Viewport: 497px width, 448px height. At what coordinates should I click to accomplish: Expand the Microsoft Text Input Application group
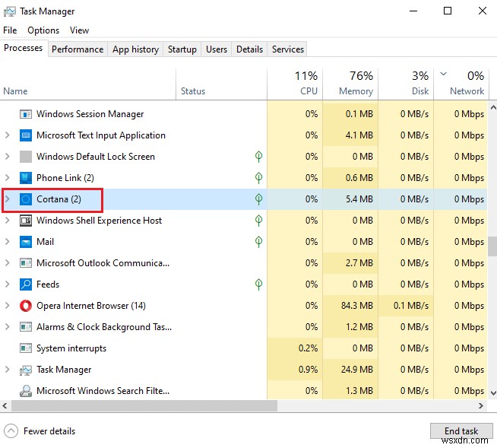[x=8, y=135]
